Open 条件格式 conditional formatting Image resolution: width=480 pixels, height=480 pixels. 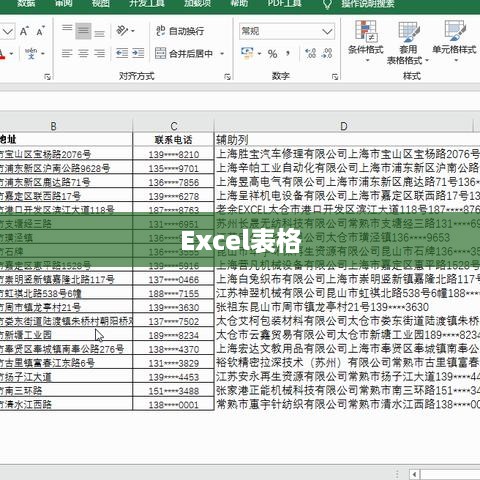pyautogui.click(x=366, y=41)
